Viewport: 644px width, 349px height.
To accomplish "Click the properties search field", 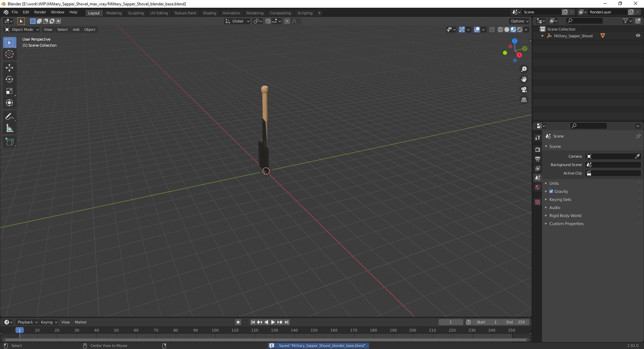I will coord(588,126).
